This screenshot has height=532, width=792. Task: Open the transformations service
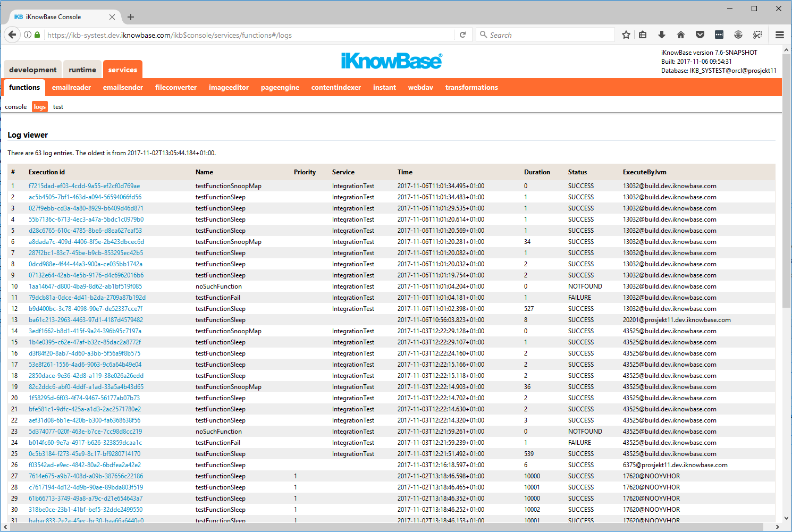[471, 88]
